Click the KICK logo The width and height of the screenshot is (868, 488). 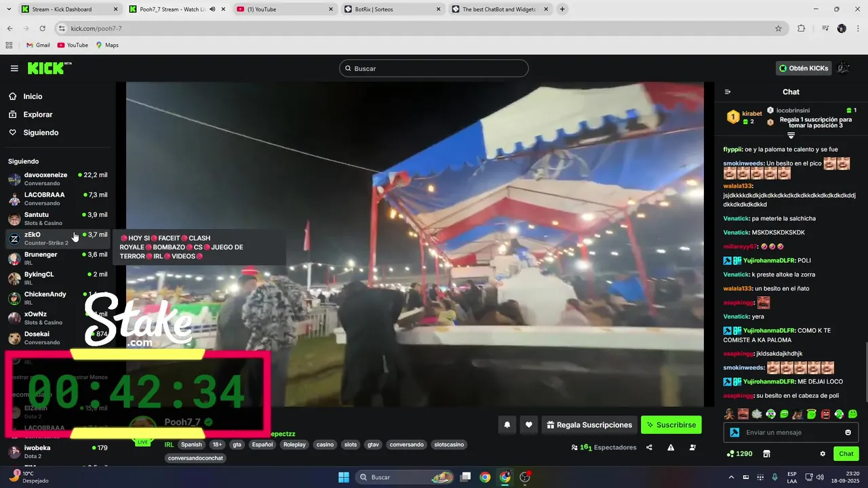tap(49, 68)
